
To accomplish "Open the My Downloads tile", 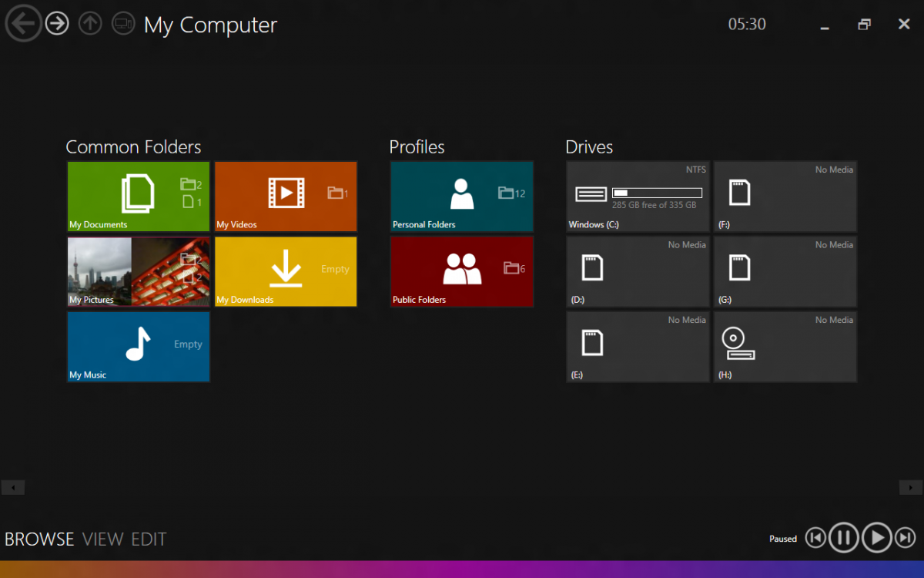I will 286,271.
